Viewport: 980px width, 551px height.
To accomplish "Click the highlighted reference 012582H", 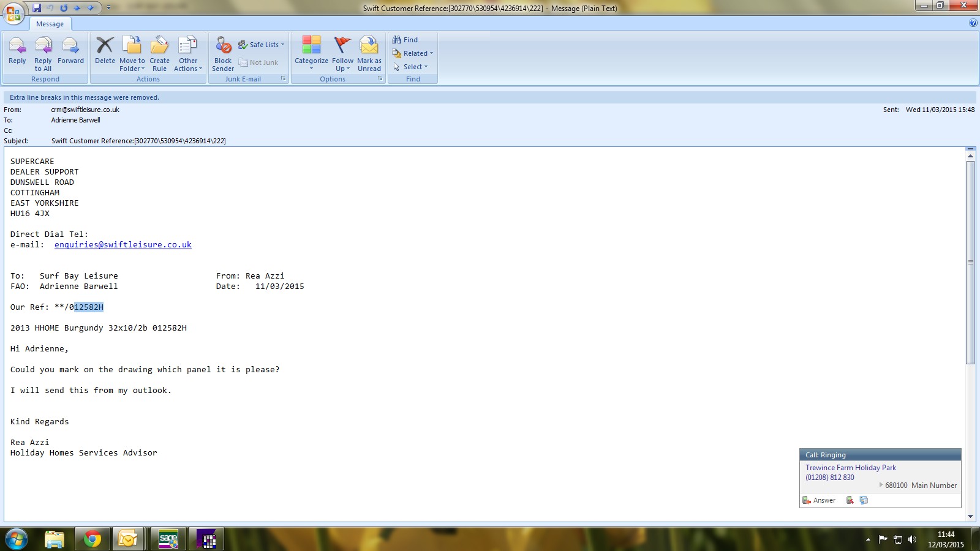I will click(x=89, y=307).
